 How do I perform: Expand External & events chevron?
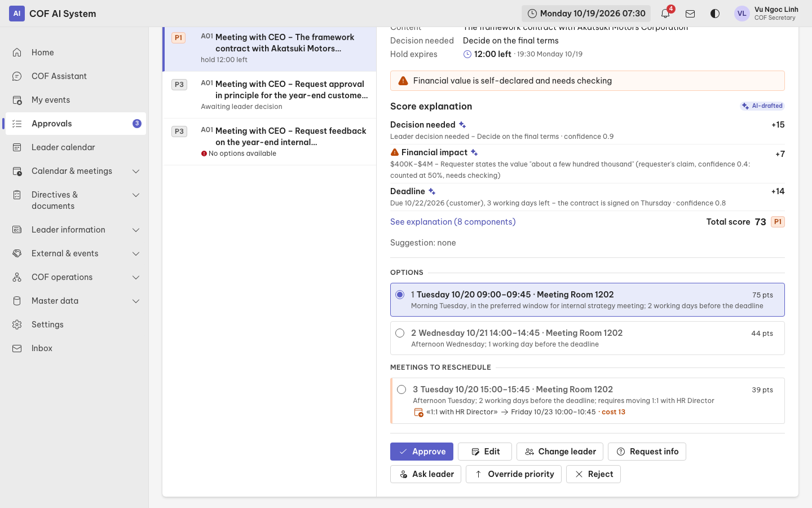tap(136, 253)
